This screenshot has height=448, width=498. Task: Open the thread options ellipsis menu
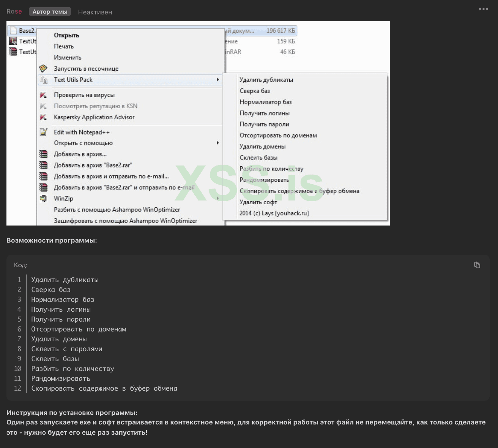point(483,9)
